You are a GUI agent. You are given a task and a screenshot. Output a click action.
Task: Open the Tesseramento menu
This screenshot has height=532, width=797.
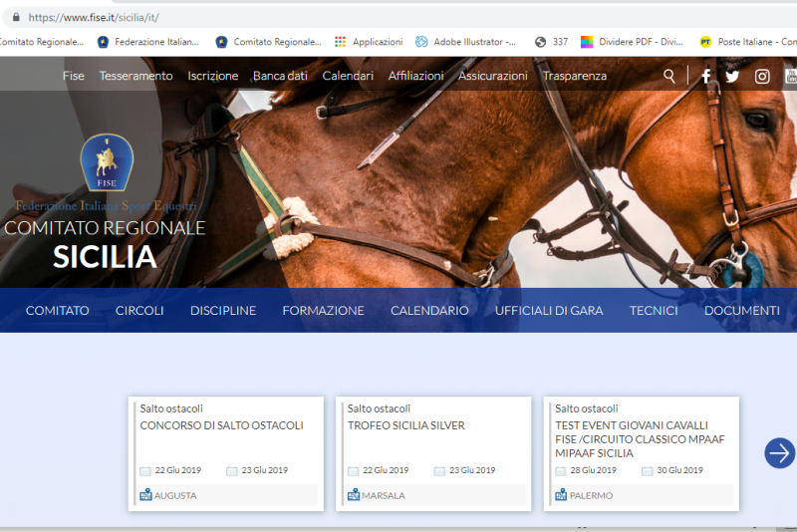(x=135, y=76)
